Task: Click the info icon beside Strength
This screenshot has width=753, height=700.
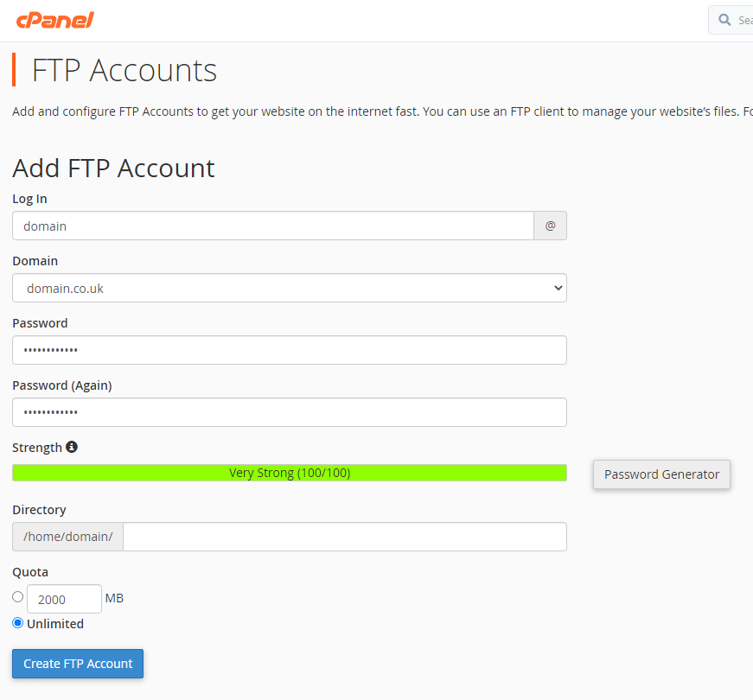Action: click(71, 447)
